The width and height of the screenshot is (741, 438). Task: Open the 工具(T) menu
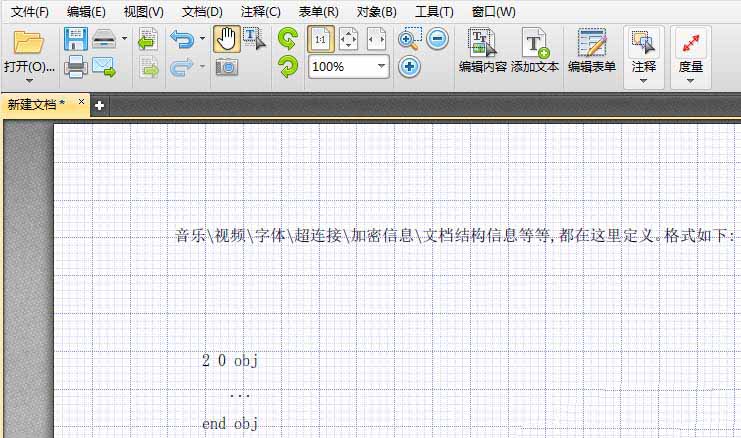point(434,12)
